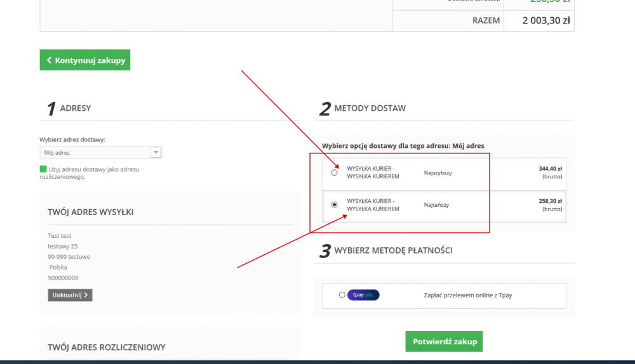The width and height of the screenshot is (635, 364).
Task: Click the address line 99-999 testowe
Action: (69, 257)
